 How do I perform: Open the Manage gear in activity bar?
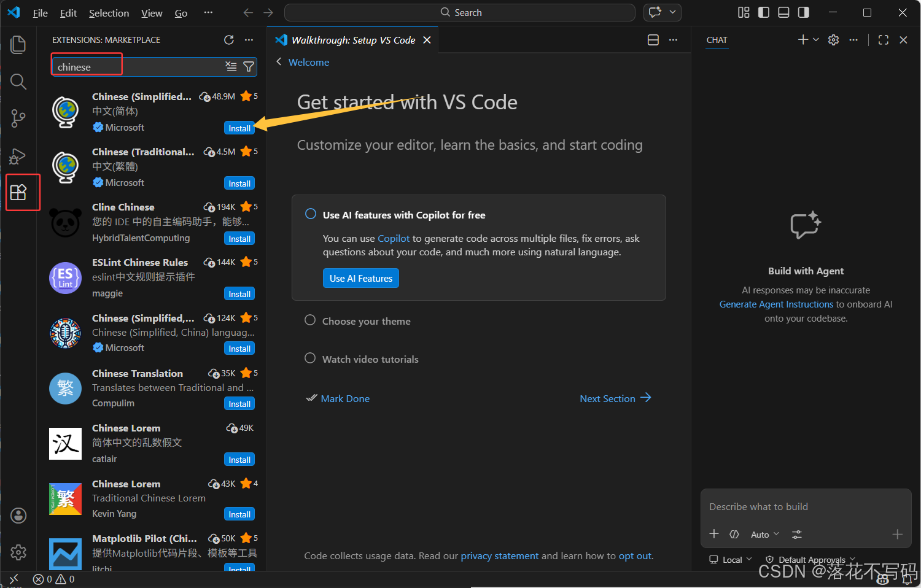point(18,552)
